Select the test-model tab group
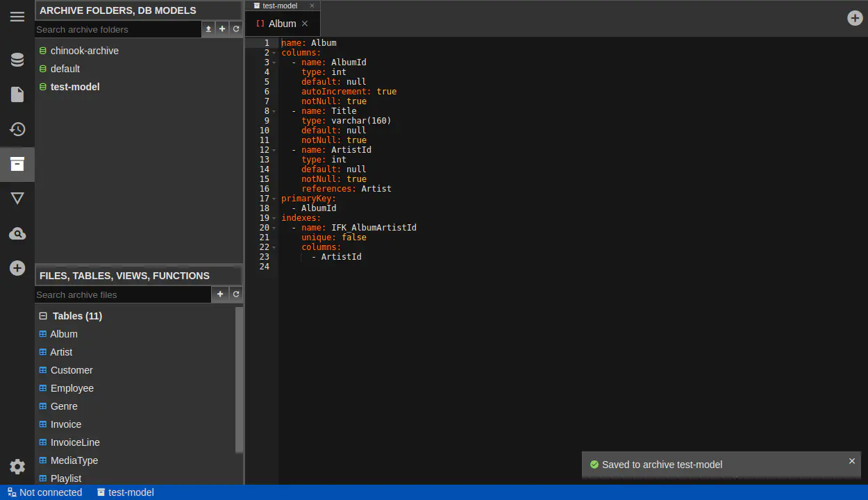Screen dimensions: 868x500 [279, 6]
